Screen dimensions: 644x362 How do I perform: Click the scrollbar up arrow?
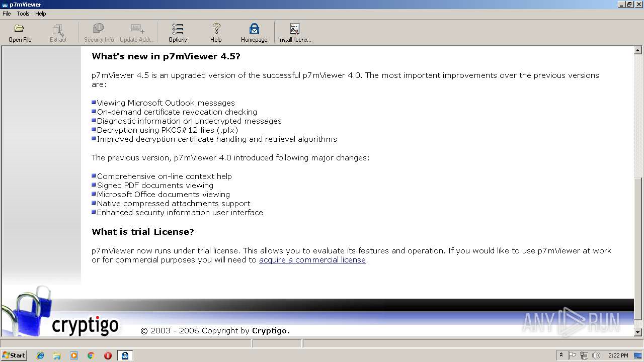(x=638, y=50)
